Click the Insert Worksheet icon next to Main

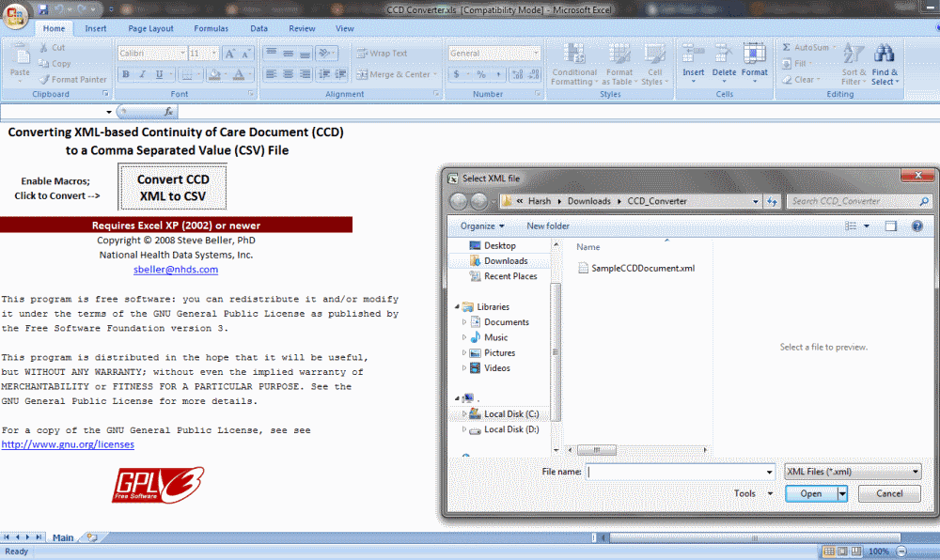pyautogui.click(x=92, y=537)
